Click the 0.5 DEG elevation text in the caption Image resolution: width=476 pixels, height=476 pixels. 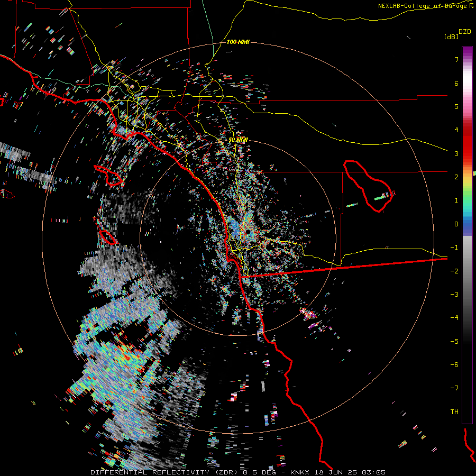coord(259,472)
